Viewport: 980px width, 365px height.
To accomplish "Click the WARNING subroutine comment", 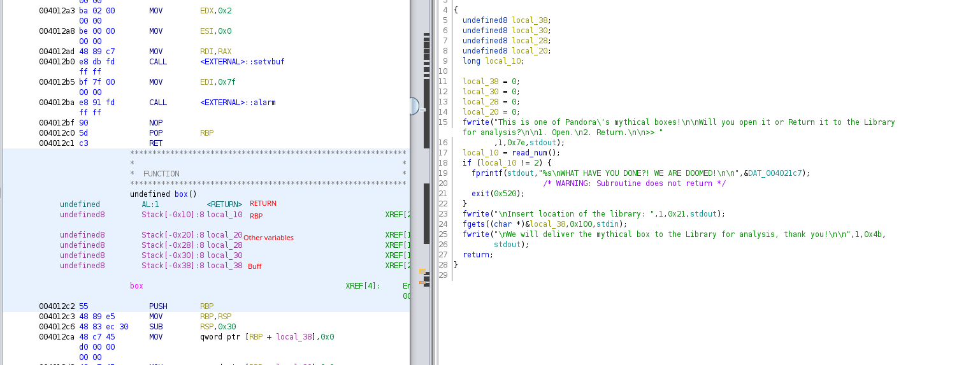I will pos(634,183).
